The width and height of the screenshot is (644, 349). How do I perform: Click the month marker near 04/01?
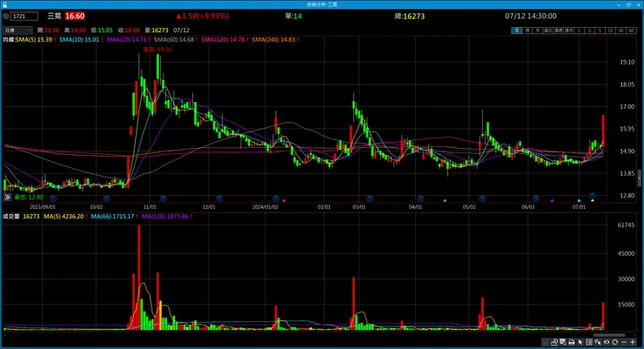[420, 198]
